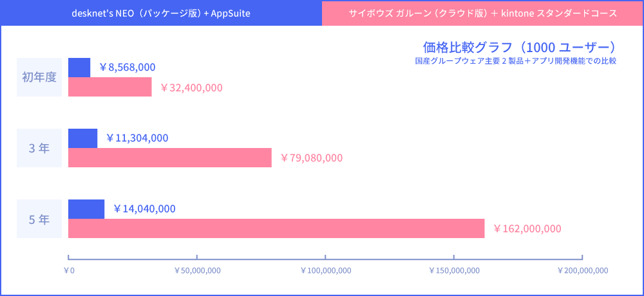The height and width of the screenshot is (296, 644).
Task: Click the ¥14,040,000 value label
Action: point(144,208)
